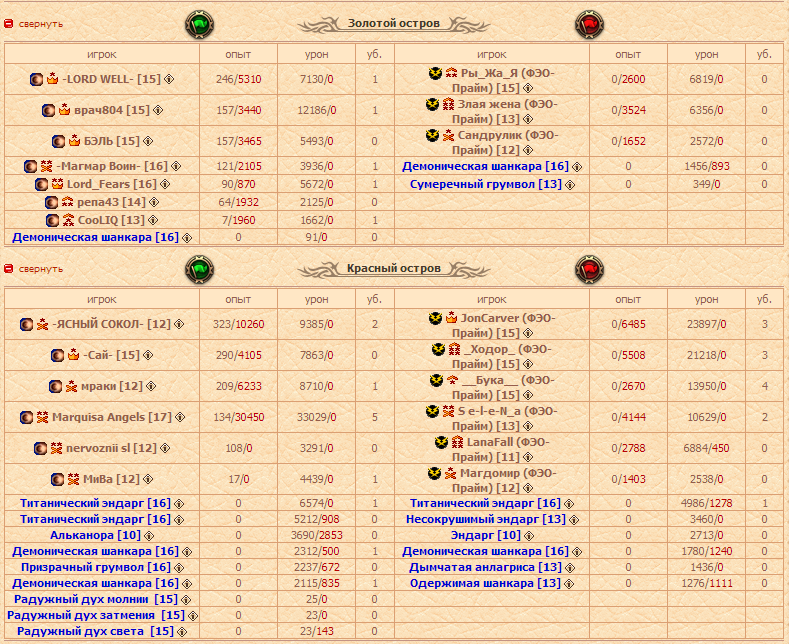Click rank icon before nervoznii sl

click(56, 448)
